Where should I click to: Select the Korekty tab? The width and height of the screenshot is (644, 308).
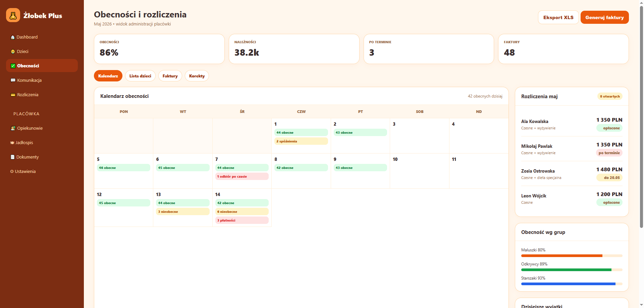pyautogui.click(x=197, y=76)
